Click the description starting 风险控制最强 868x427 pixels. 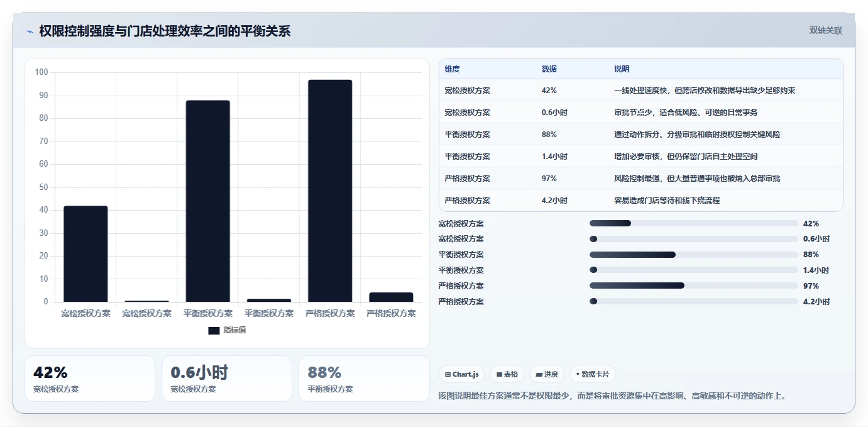[697, 179]
